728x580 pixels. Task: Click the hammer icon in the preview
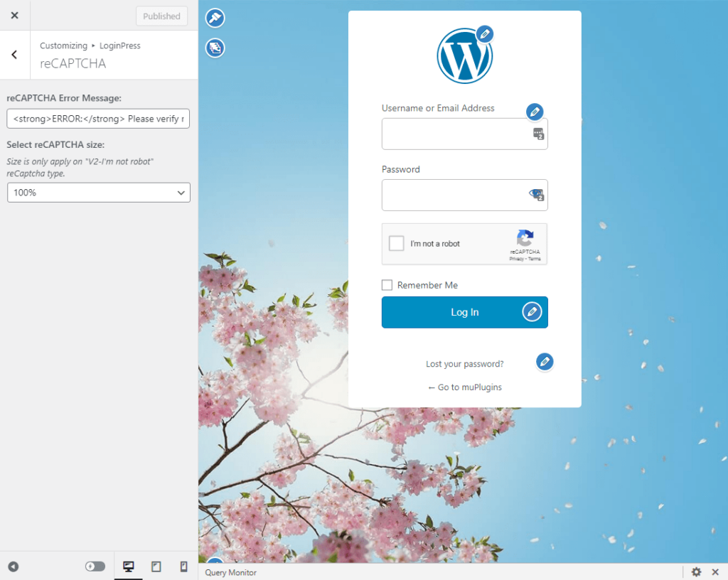tap(215, 18)
